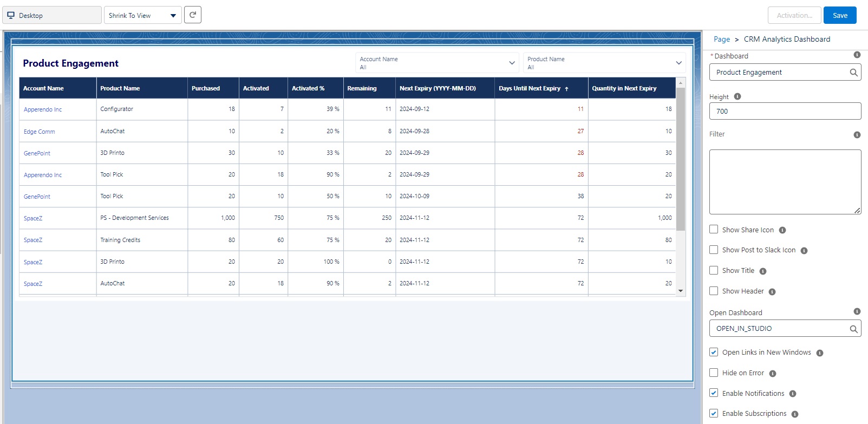Click the Show Title info tooltip icon
Screen dimensions: 868x424
pyautogui.click(x=762, y=271)
